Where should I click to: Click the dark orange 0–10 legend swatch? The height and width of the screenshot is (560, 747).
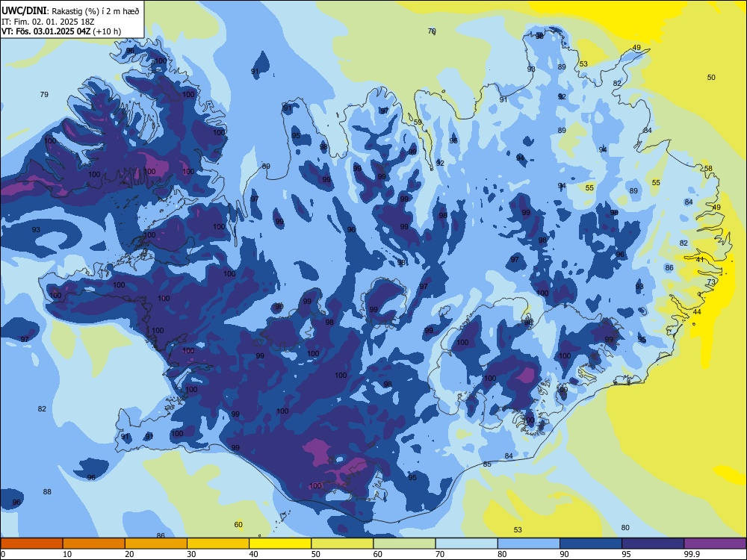(31, 544)
